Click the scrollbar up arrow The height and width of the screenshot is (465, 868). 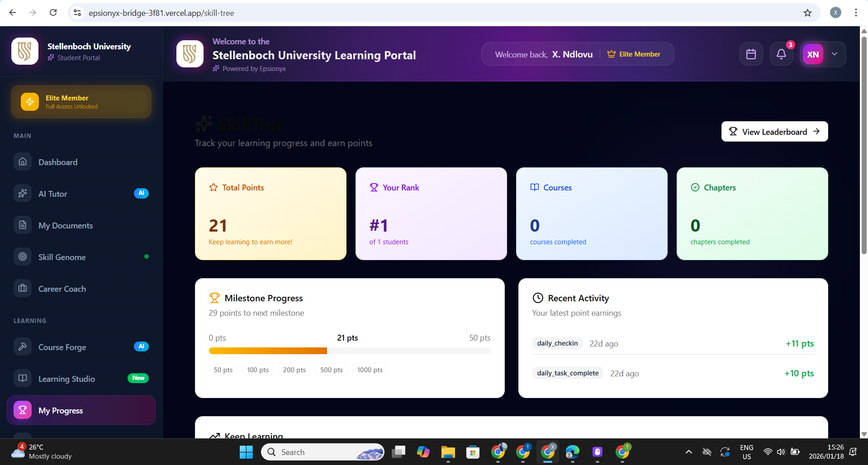pos(864,31)
